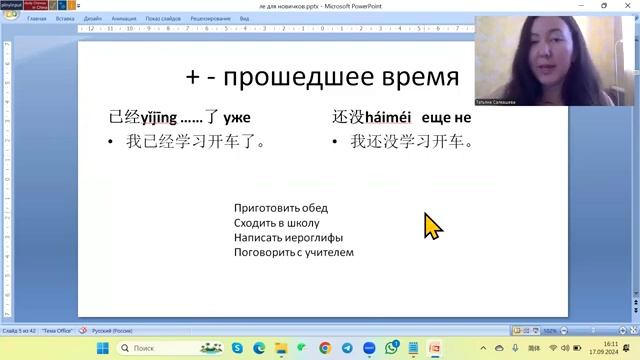This screenshot has height=360, width=640.
Task: Select the Вид ribbon tab
Action: click(x=244, y=18)
